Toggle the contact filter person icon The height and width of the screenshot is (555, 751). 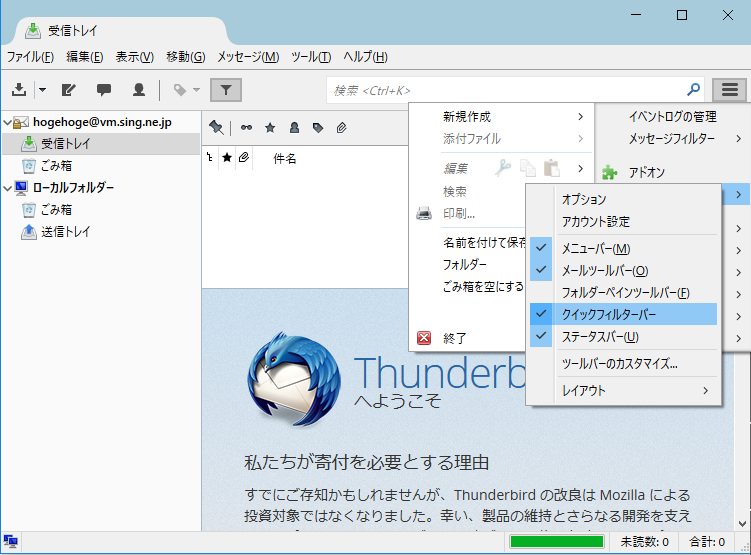pos(294,128)
